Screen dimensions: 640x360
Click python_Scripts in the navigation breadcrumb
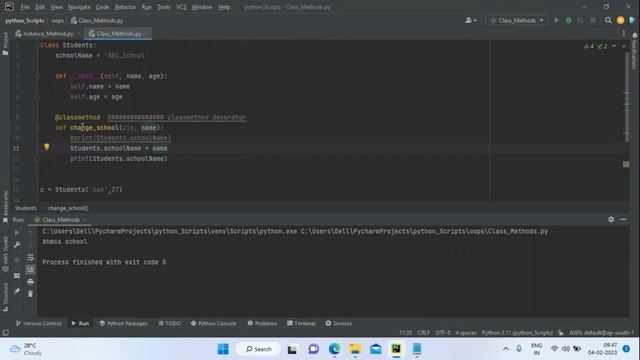pos(25,20)
